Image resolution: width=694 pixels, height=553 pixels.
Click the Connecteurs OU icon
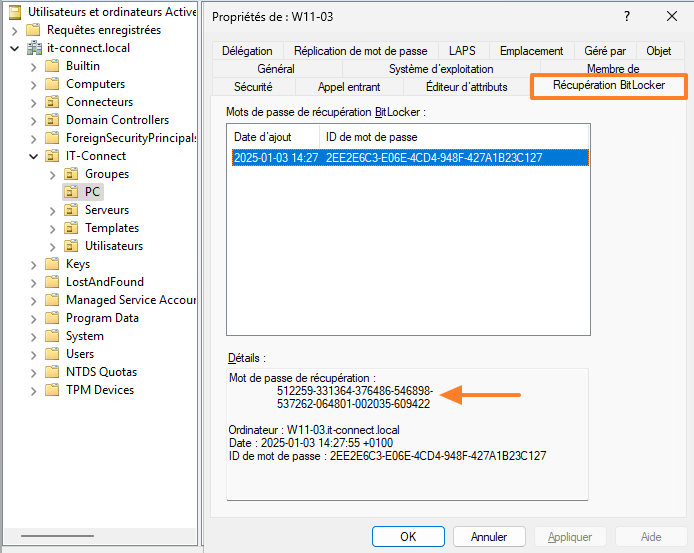(x=52, y=102)
